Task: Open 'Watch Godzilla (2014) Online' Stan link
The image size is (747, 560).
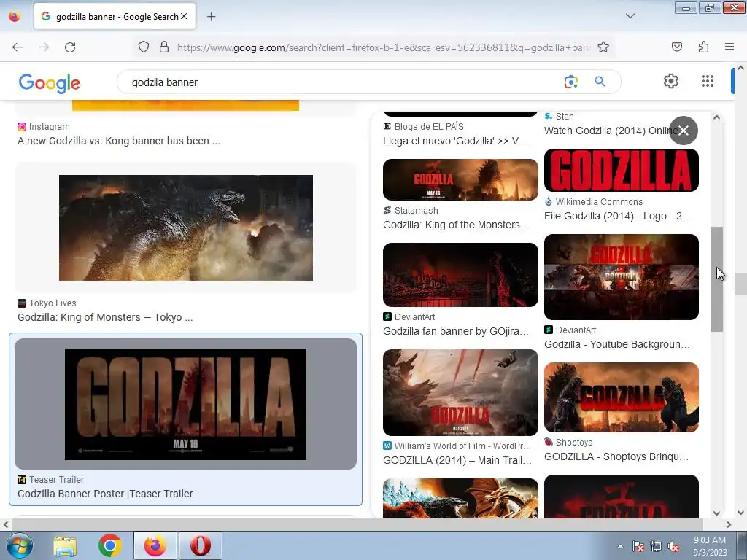Action: tap(611, 131)
